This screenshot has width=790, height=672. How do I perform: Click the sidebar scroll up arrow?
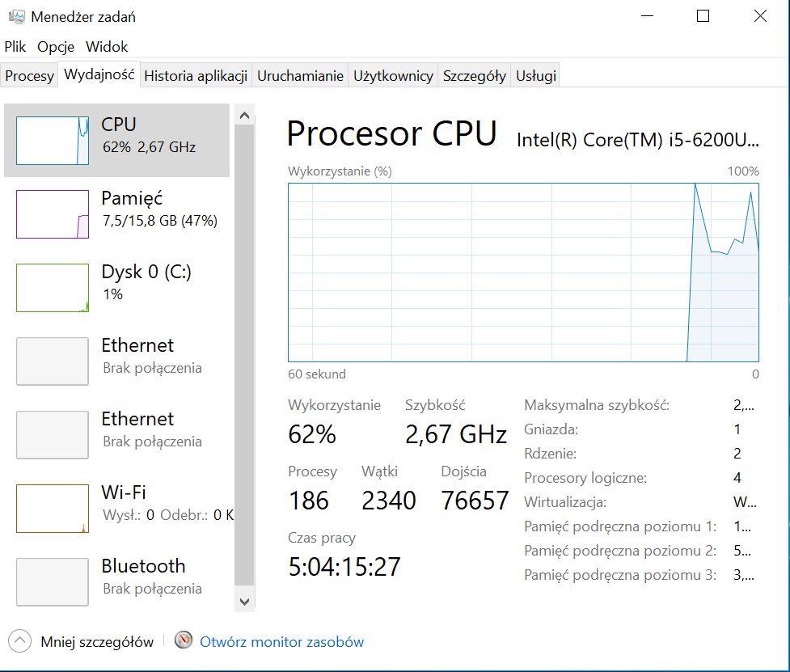click(x=245, y=116)
